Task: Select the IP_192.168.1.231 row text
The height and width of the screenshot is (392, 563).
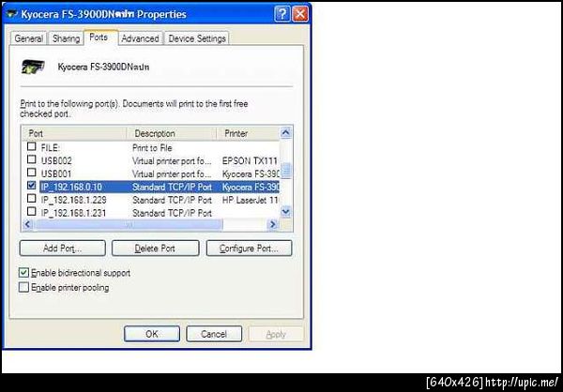Action: pyautogui.click(x=73, y=213)
